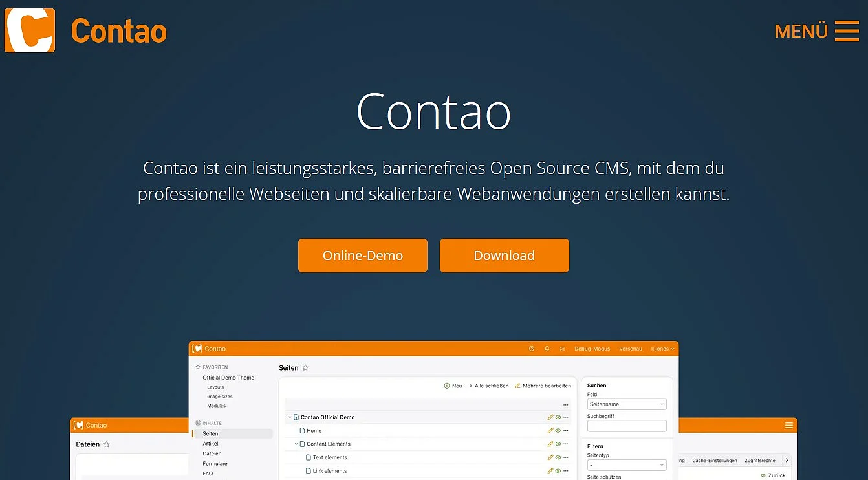Open the hamburger menu in the right backend window
Image resolution: width=868 pixels, height=480 pixels.
pos(788,426)
